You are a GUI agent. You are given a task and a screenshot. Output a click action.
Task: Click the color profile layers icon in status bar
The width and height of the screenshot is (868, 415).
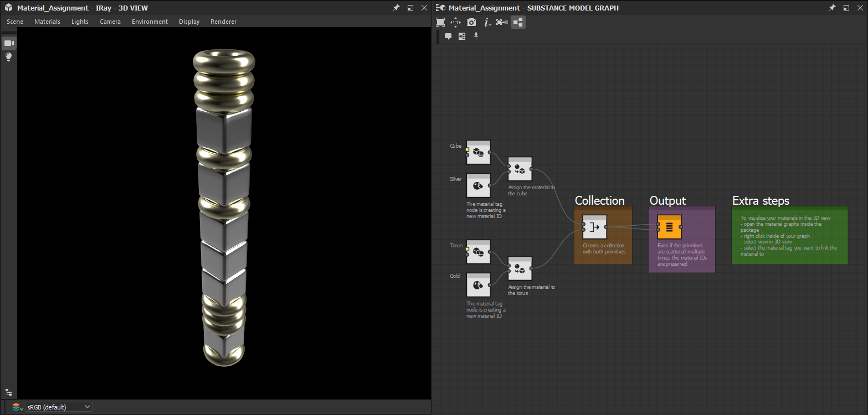click(x=15, y=406)
